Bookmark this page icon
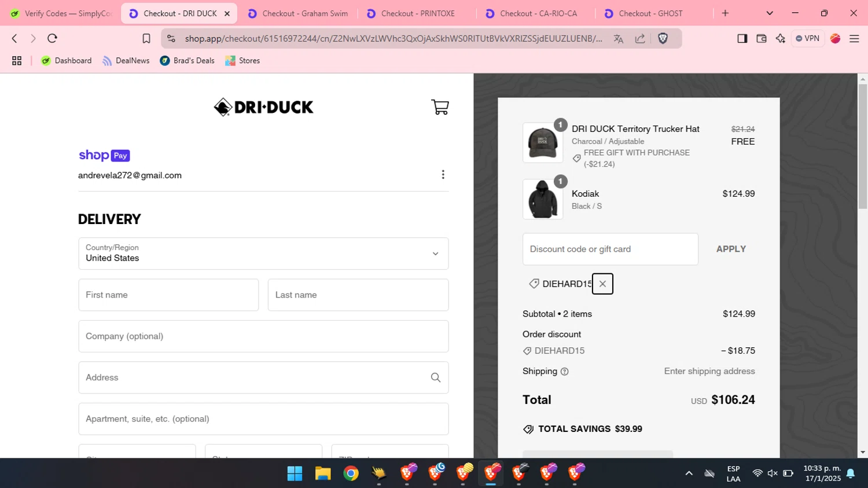868x488 pixels. 146,38
